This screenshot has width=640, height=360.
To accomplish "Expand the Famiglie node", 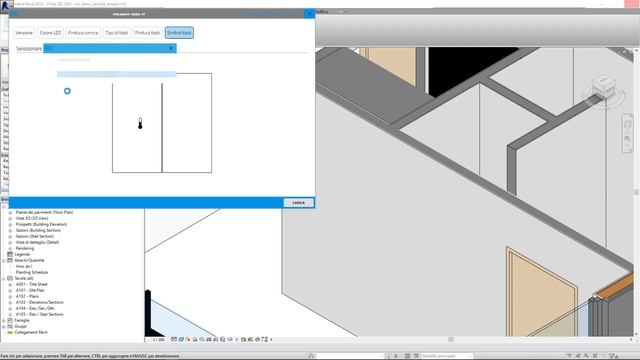I will click(4, 320).
